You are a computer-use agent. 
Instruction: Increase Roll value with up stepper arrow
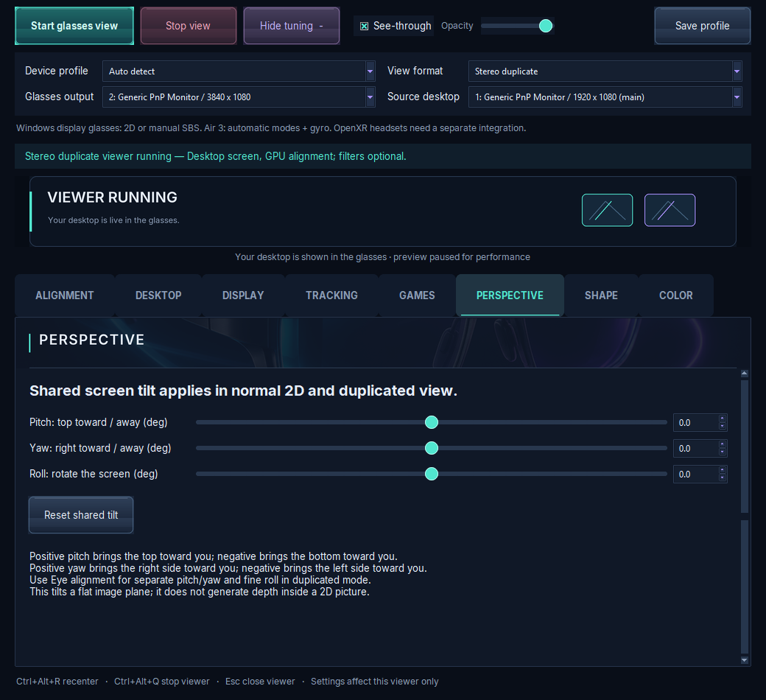(x=723, y=470)
